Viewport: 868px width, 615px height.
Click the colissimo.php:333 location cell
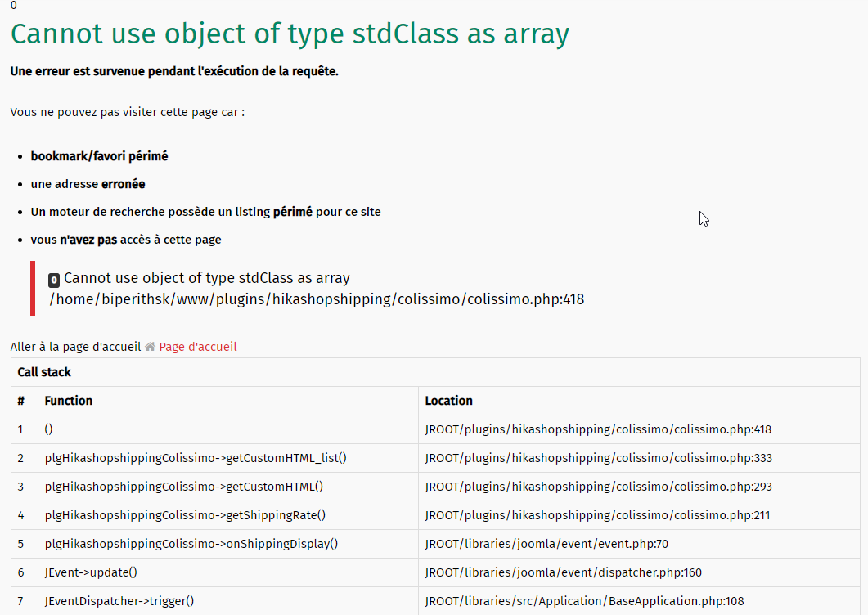tap(598, 458)
